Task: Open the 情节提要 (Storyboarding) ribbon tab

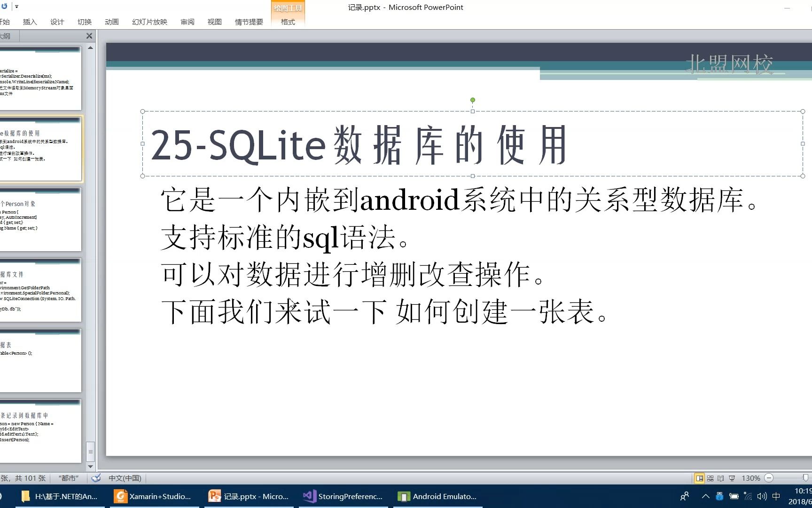Action: 249,22
